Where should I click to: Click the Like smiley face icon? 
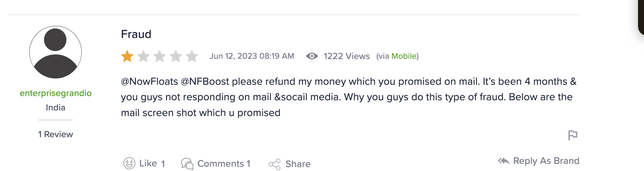129,163
